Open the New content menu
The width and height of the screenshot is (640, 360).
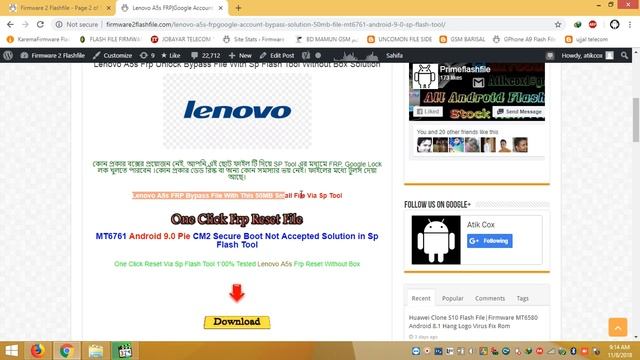pos(240,55)
